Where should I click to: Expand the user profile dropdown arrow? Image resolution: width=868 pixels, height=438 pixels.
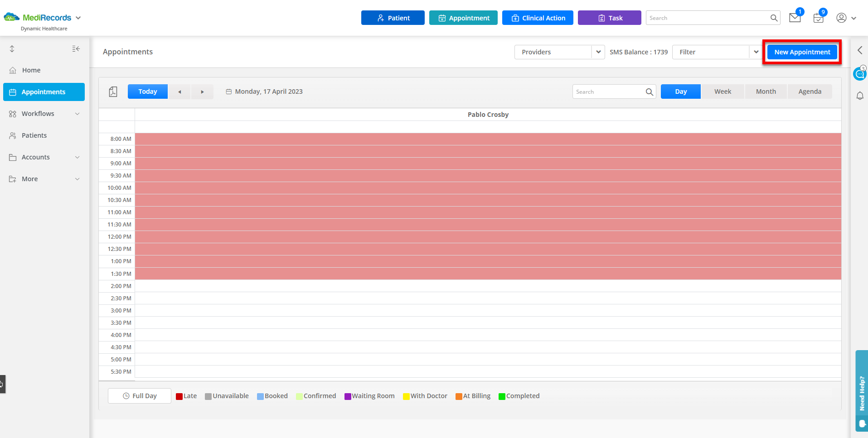point(854,19)
